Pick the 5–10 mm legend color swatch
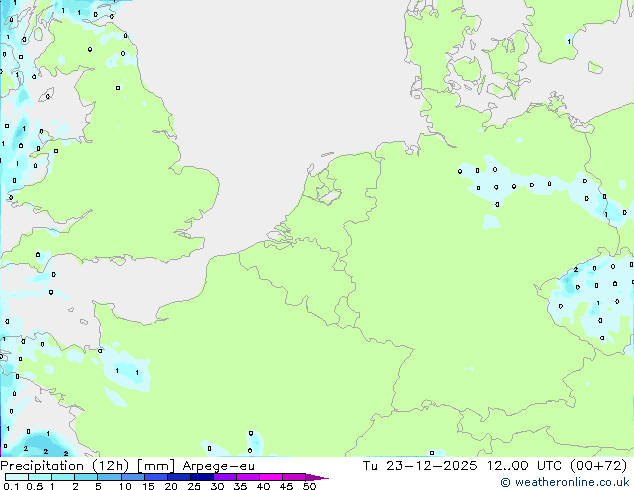 pyautogui.click(x=109, y=477)
